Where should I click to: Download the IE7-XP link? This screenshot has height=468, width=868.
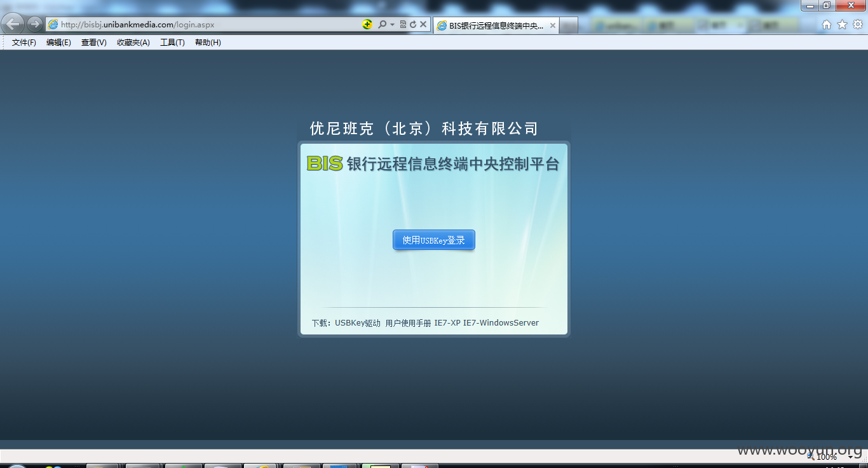click(447, 323)
